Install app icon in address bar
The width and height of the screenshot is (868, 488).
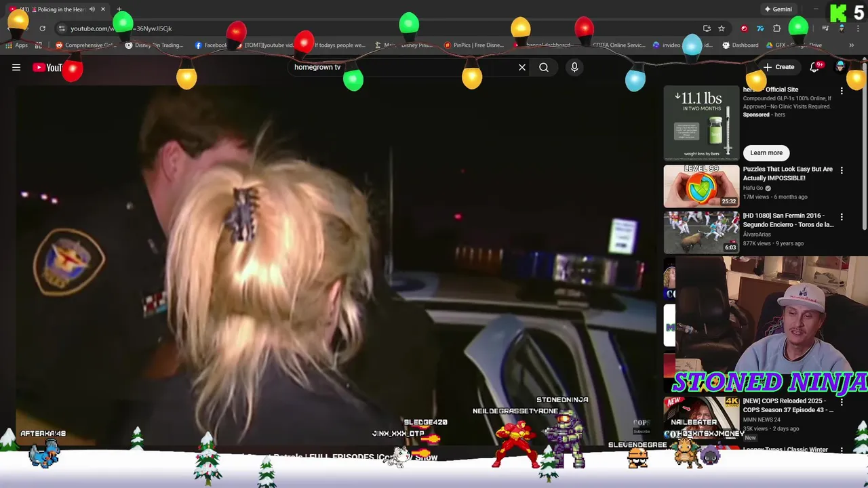tap(707, 28)
